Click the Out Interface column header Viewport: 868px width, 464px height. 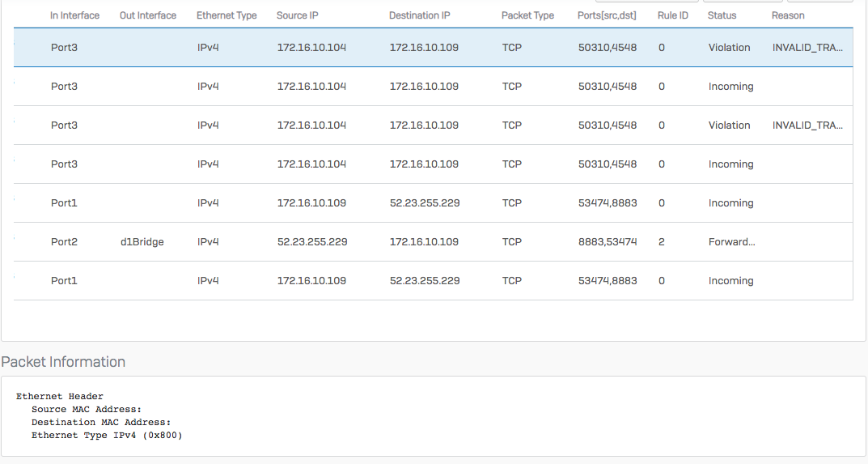click(147, 15)
